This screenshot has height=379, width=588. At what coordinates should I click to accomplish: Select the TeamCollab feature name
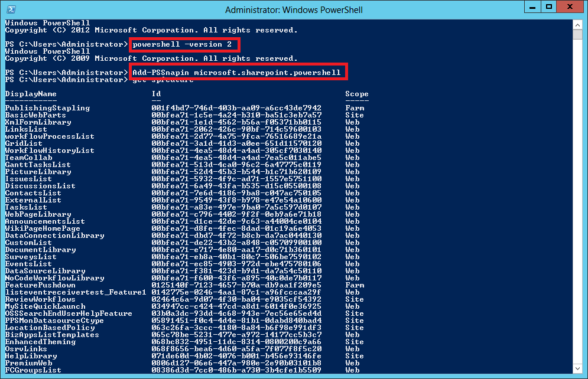coord(28,158)
